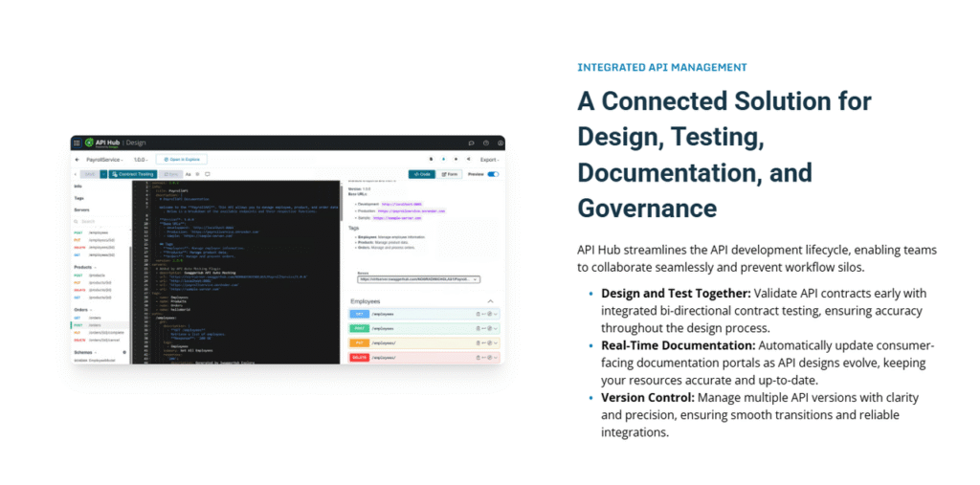Toggle the Preview switch off

point(493,174)
